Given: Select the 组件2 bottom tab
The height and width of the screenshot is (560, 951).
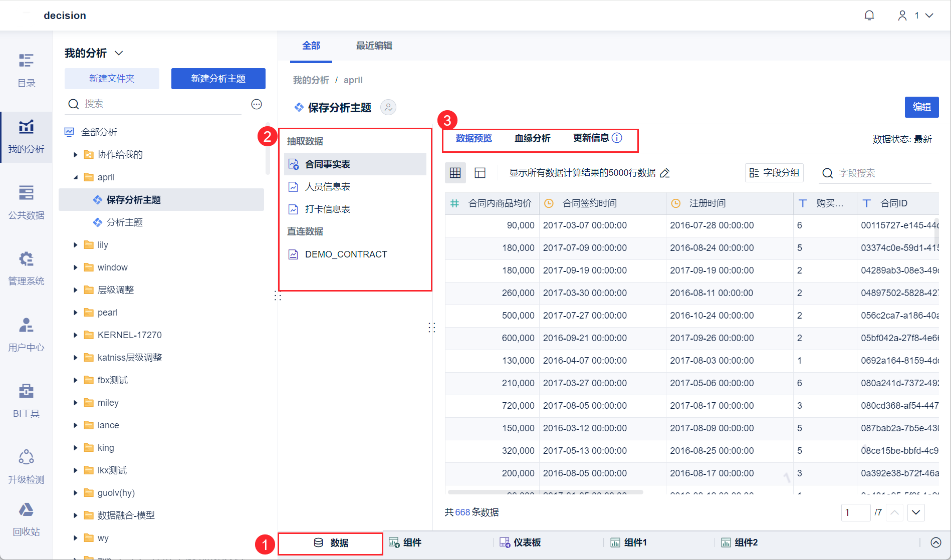Looking at the screenshot, I should pos(740,542).
